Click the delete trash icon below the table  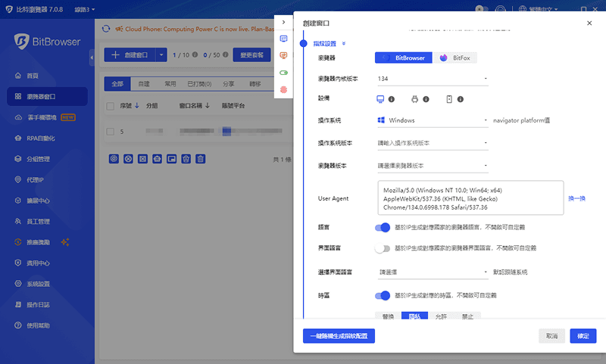point(201,159)
